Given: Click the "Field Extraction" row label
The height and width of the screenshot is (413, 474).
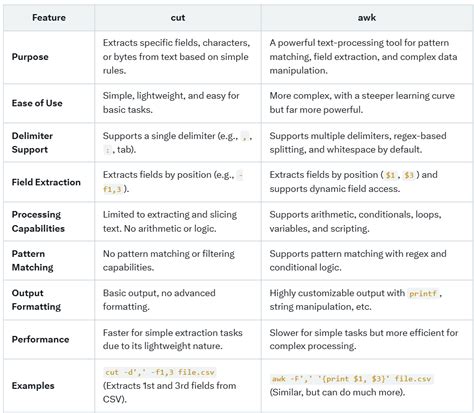Looking at the screenshot, I should click(46, 182).
